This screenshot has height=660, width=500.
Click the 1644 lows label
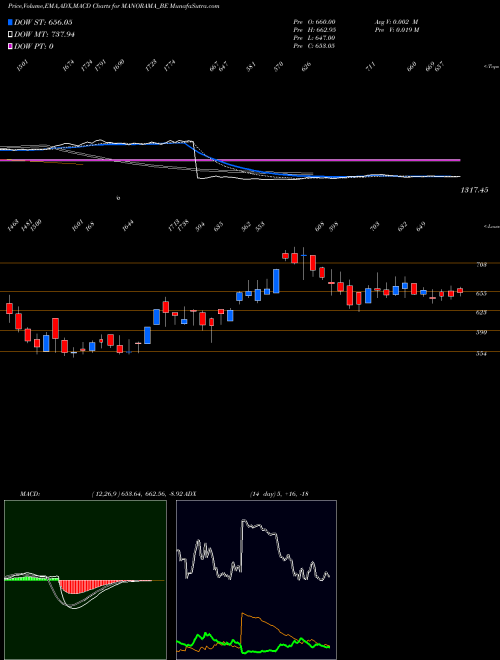coord(128,226)
